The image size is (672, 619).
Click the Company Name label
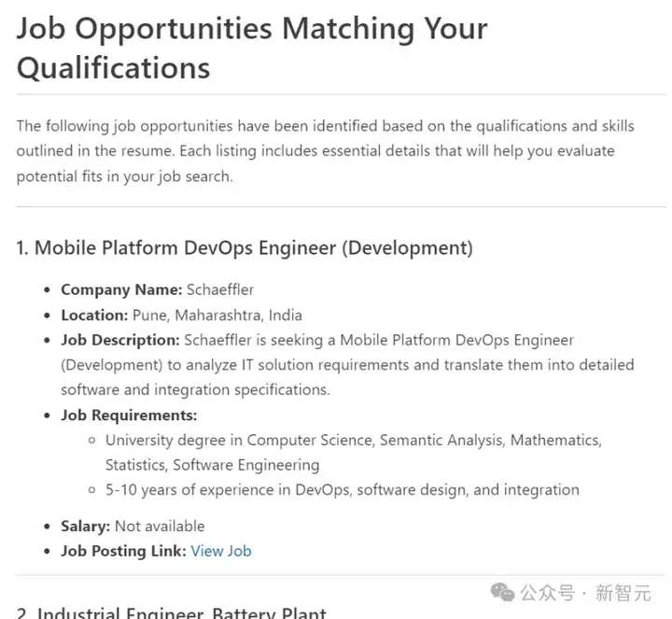pos(121,289)
